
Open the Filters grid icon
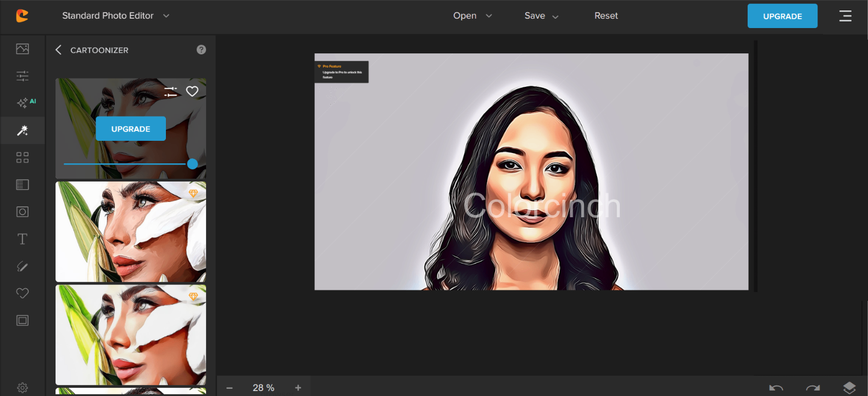pos(23,158)
